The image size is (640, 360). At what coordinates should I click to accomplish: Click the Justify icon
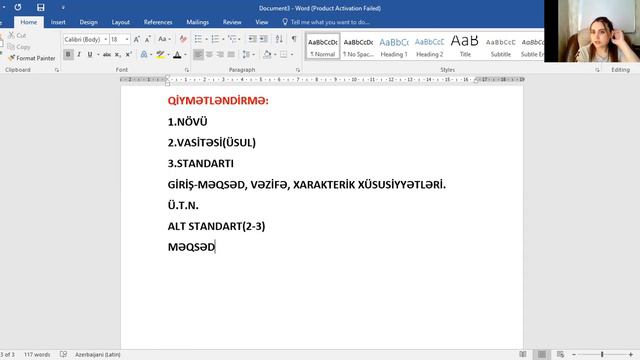231,54
